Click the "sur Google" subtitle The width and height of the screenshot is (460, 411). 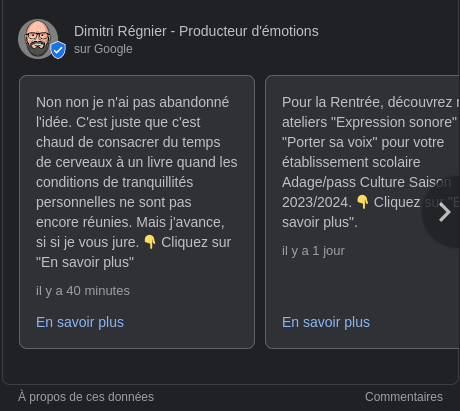click(103, 49)
